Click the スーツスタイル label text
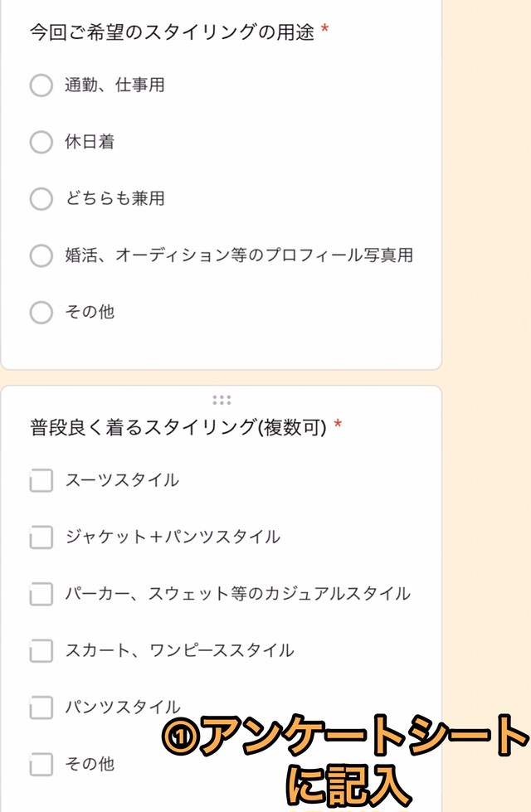This screenshot has height=812, width=531. (122, 480)
